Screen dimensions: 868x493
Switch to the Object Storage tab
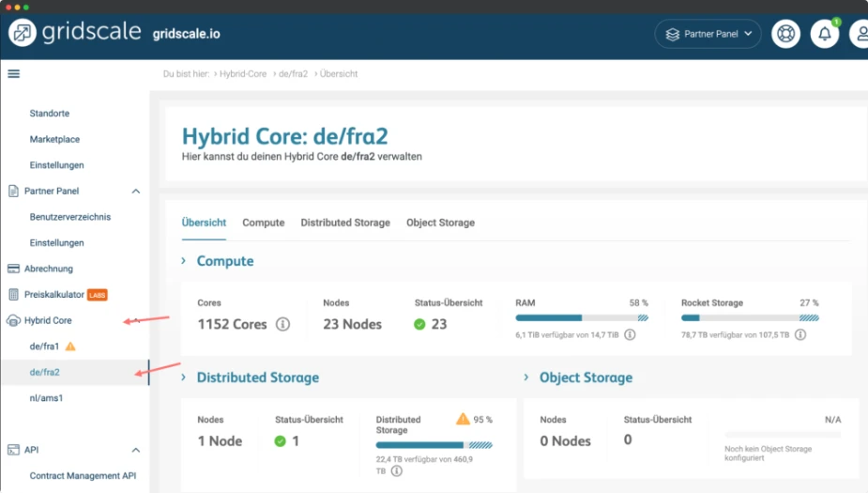(x=441, y=223)
